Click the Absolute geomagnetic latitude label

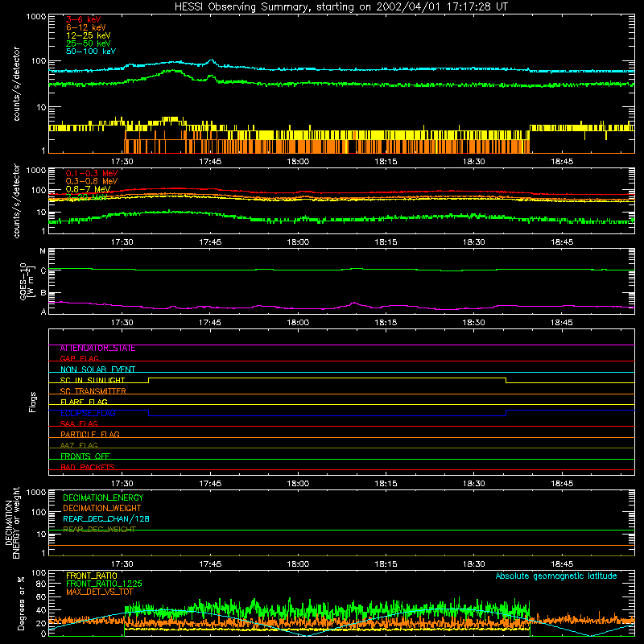coord(556,576)
